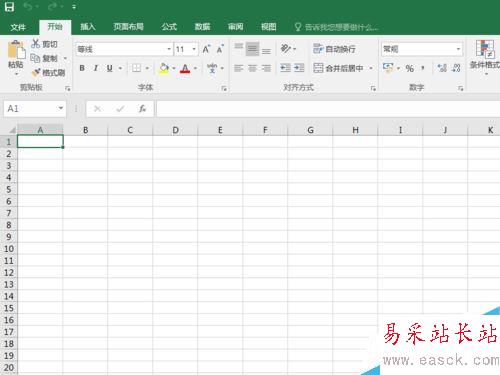Click the 复制 copy button
Image resolution: width=500 pixels, height=375 pixels.
[x=44, y=58]
